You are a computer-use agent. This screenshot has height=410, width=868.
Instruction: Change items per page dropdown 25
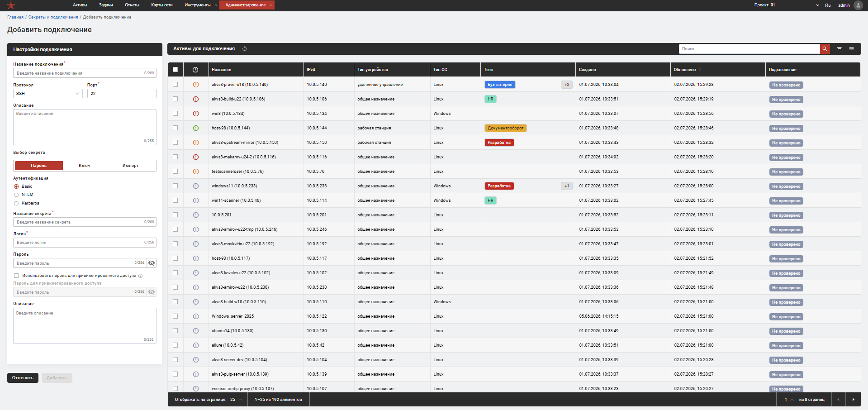click(236, 400)
